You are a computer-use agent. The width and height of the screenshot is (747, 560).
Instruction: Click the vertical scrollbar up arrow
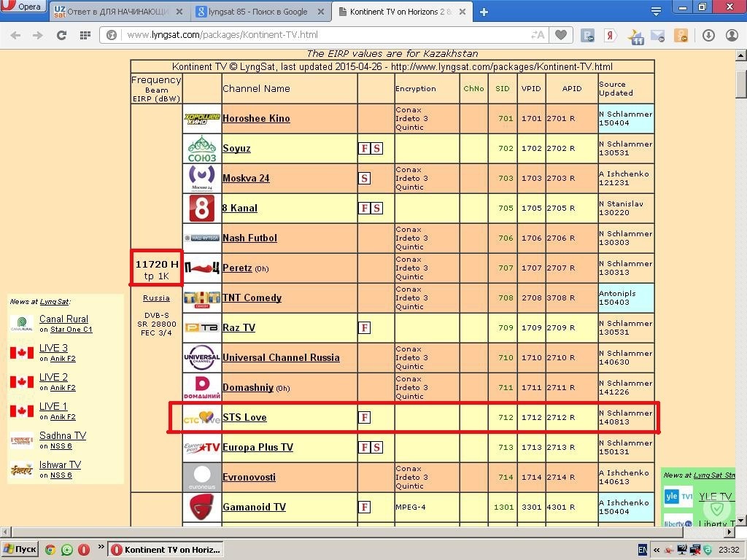click(x=741, y=56)
